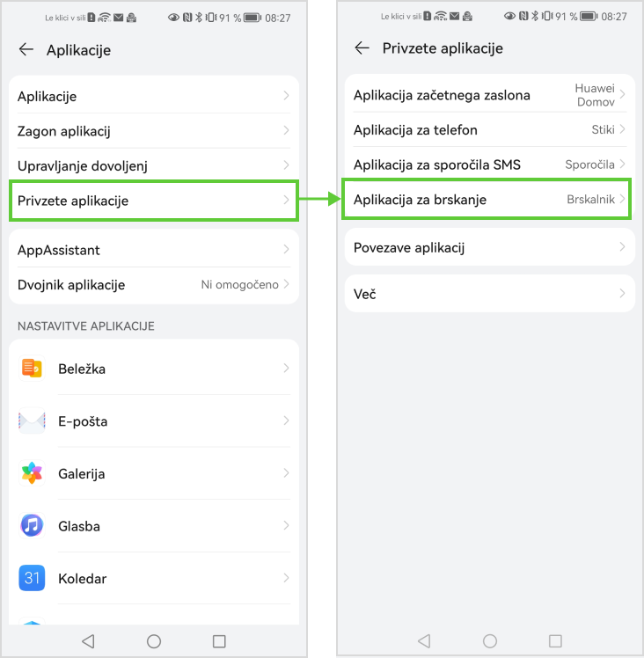Tap the Glasba music note icon
Screen dimensions: 644x658
pyautogui.click(x=32, y=525)
